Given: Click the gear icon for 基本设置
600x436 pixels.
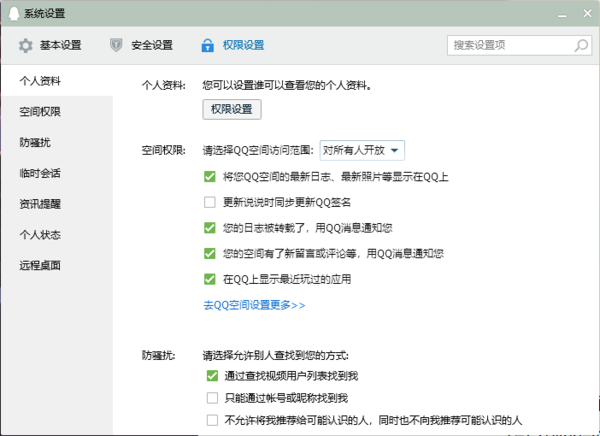Looking at the screenshot, I should [26, 45].
